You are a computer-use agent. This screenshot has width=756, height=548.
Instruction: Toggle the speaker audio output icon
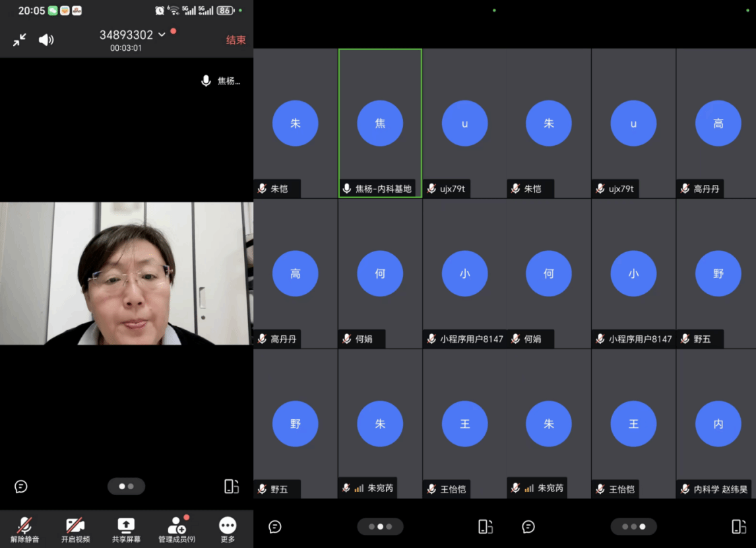pyautogui.click(x=46, y=40)
